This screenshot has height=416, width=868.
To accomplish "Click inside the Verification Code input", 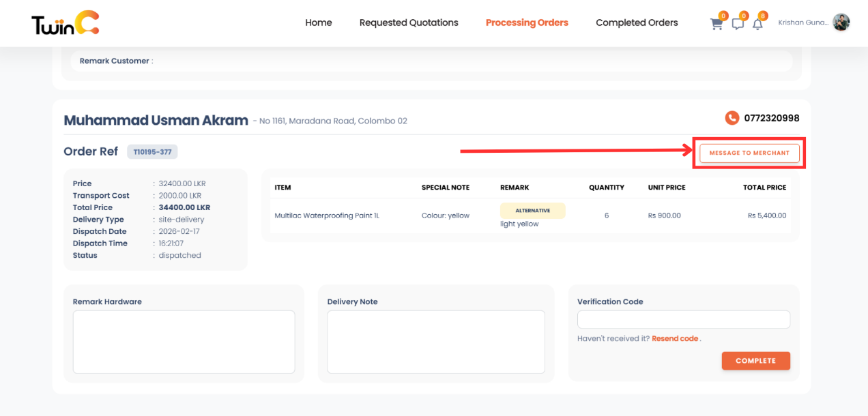I will pos(683,319).
